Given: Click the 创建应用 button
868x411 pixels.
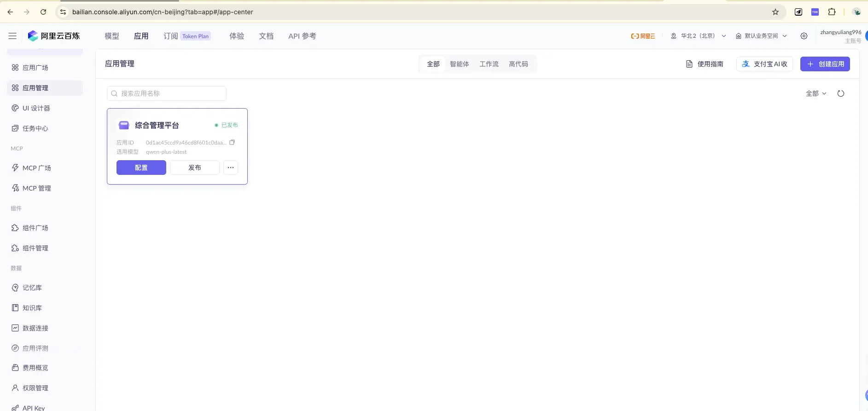Looking at the screenshot, I should pyautogui.click(x=825, y=64).
